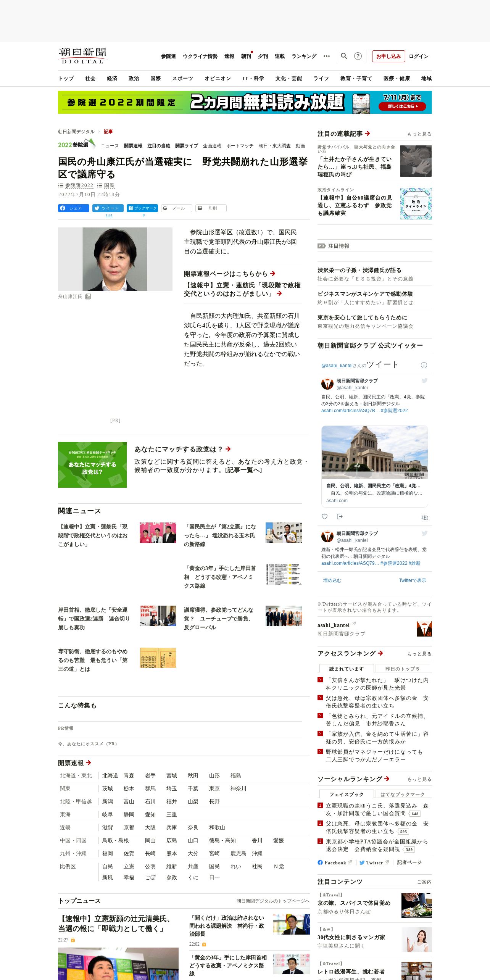Click the list icon before 参院選2022 tag
The height and width of the screenshot is (980, 490).
(61, 185)
